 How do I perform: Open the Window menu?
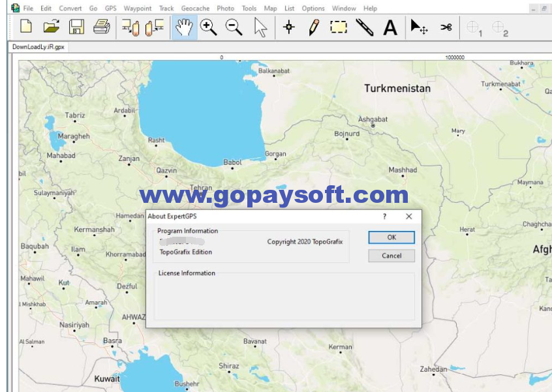(x=344, y=8)
